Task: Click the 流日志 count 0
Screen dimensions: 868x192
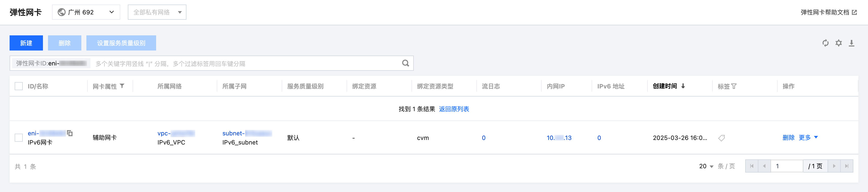Action: (x=484, y=138)
